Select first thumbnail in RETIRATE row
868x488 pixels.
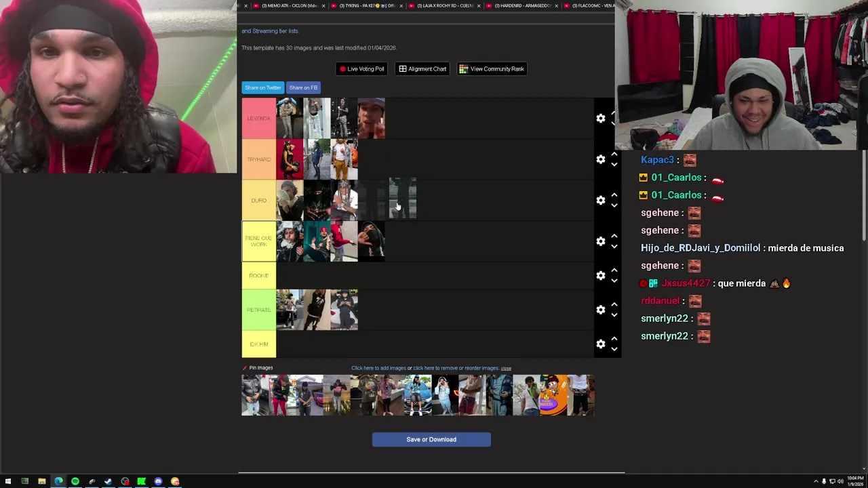click(290, 310)
